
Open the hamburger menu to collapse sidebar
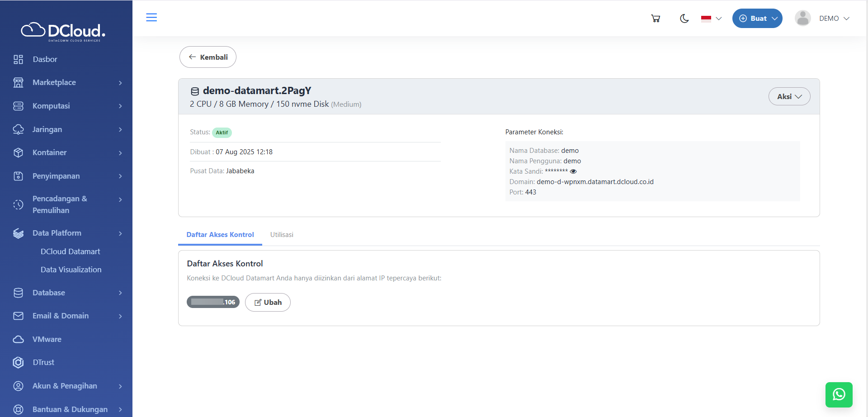tap(151, 18)
